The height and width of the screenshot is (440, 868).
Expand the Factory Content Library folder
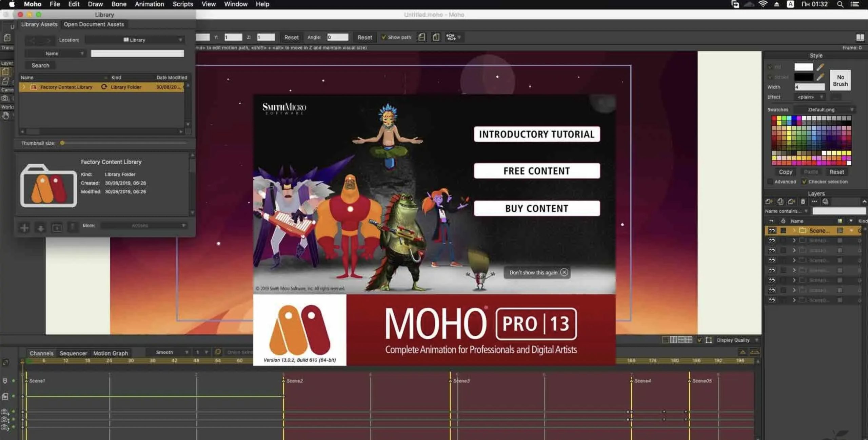[24, 87]
